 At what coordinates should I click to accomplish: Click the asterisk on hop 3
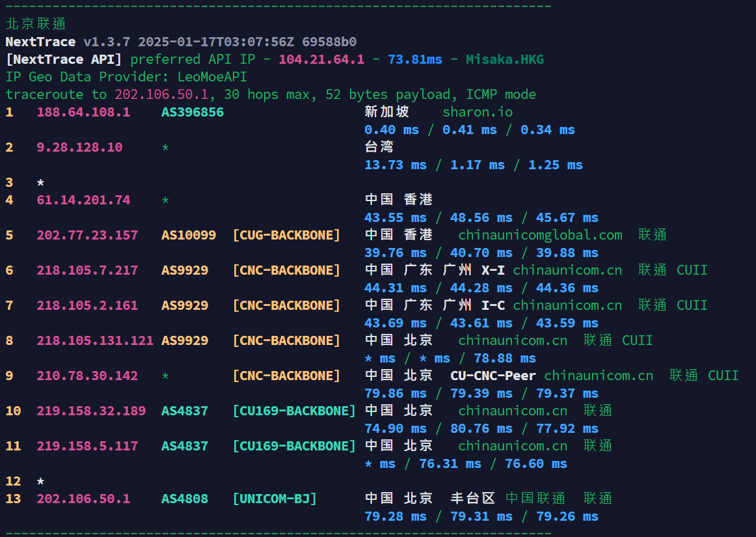[x=40, y=183]
